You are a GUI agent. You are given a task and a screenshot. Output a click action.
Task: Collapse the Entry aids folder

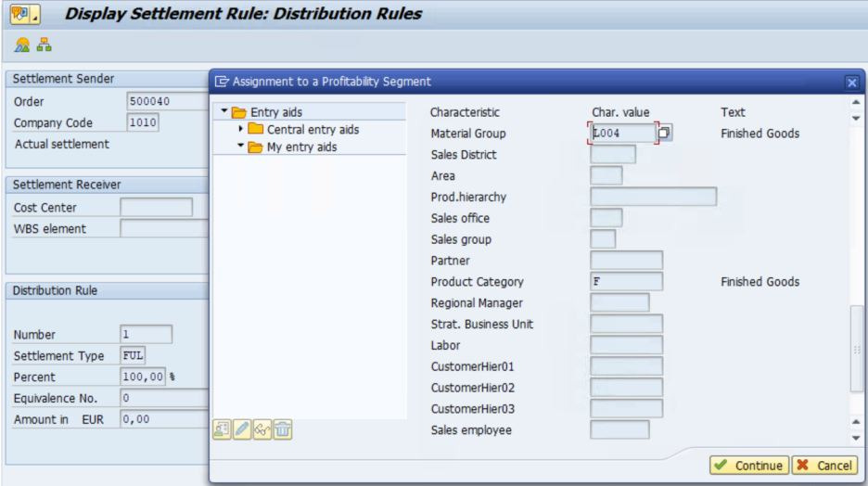(x=223, y=111)
